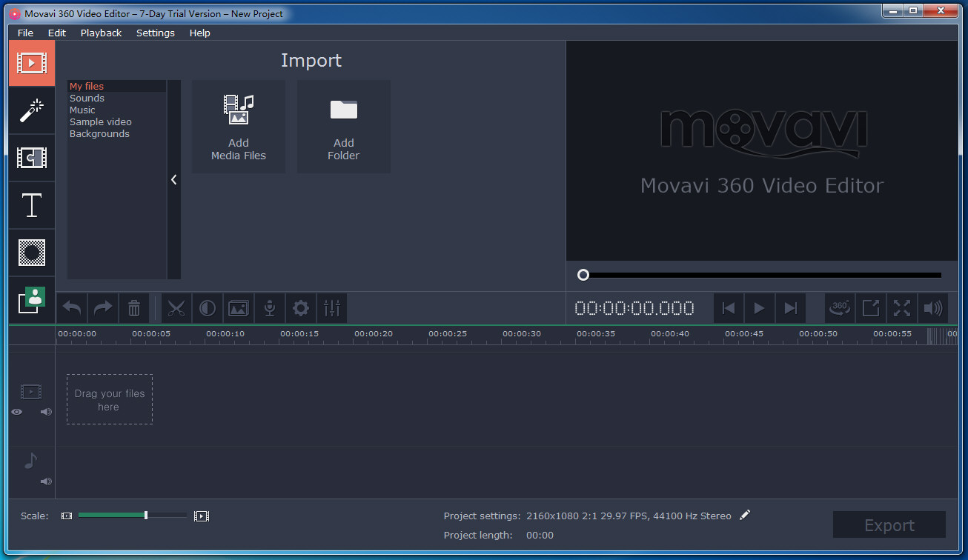The height and width of the screenshot is (560, 968).
Task: Open the audio equalizer sliders tool
Action: coord(332,308)
